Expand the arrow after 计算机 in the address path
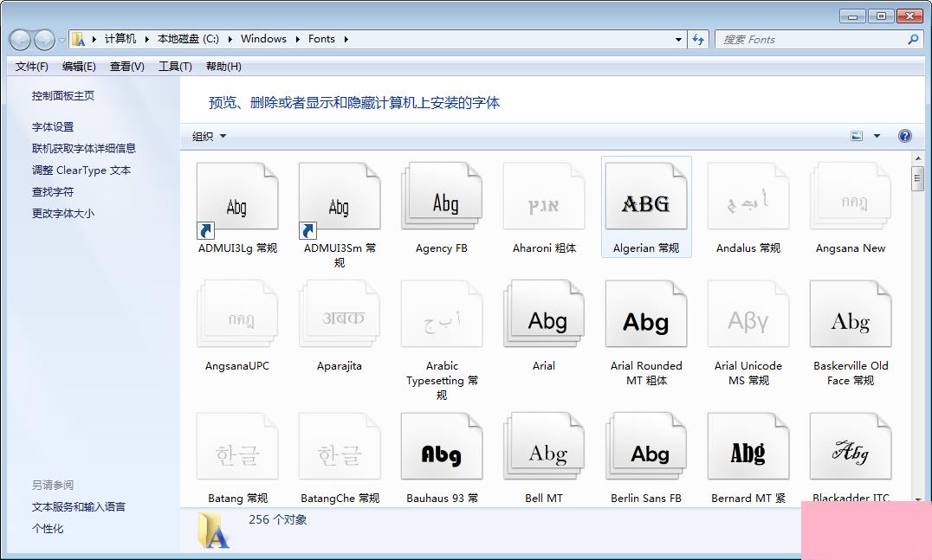 coord(146,39)
